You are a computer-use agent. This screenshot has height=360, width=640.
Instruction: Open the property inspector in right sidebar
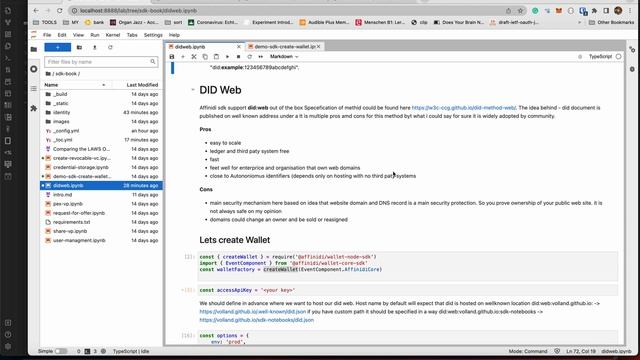point(632,49)
